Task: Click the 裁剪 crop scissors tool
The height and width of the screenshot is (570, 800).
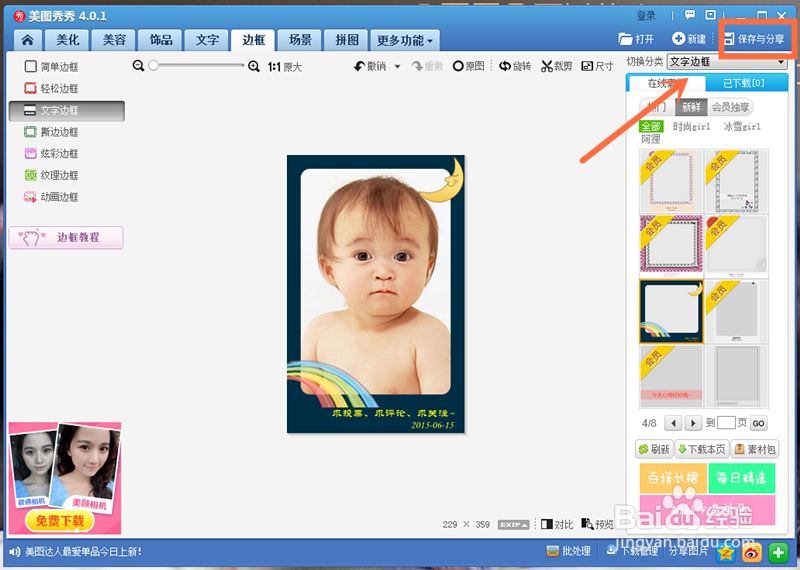Action: pyautogui.click(x=557, y=66)
